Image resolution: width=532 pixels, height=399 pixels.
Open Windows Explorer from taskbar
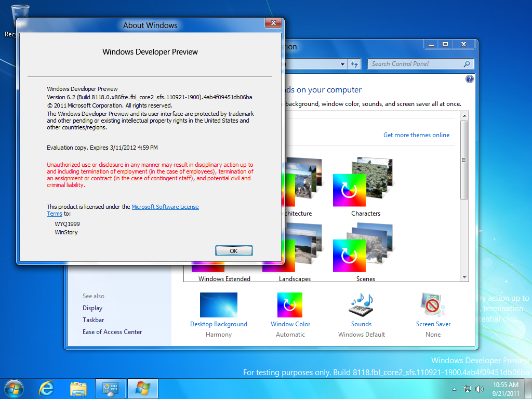[78, 389]
